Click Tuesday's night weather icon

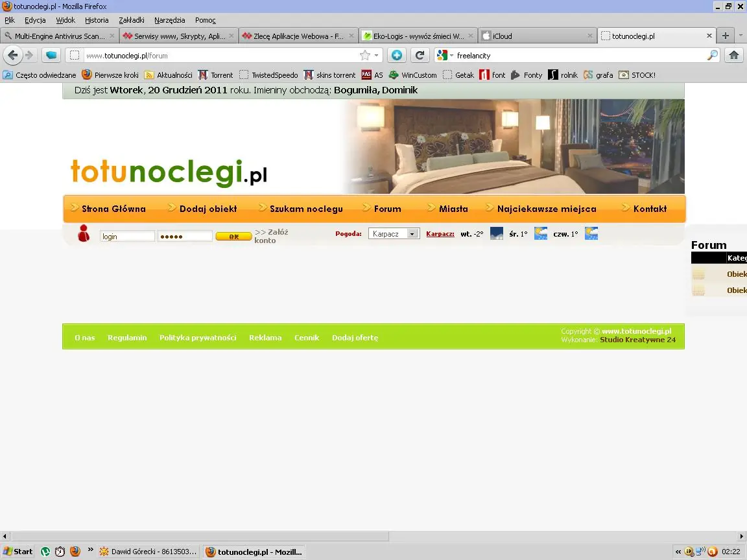click(x=497, y=233)
